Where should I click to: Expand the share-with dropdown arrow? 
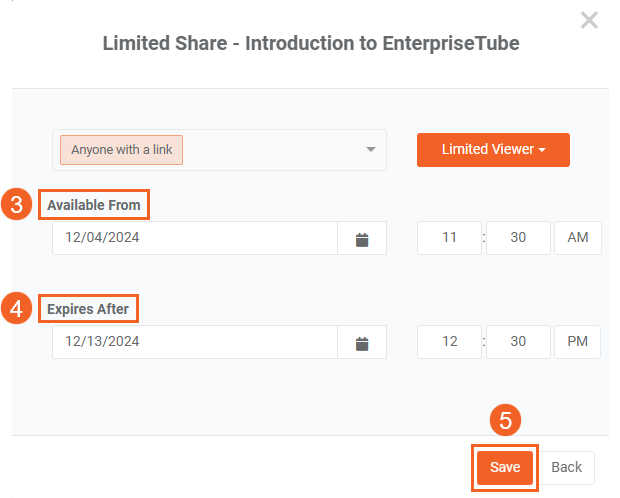coord(371,150)
